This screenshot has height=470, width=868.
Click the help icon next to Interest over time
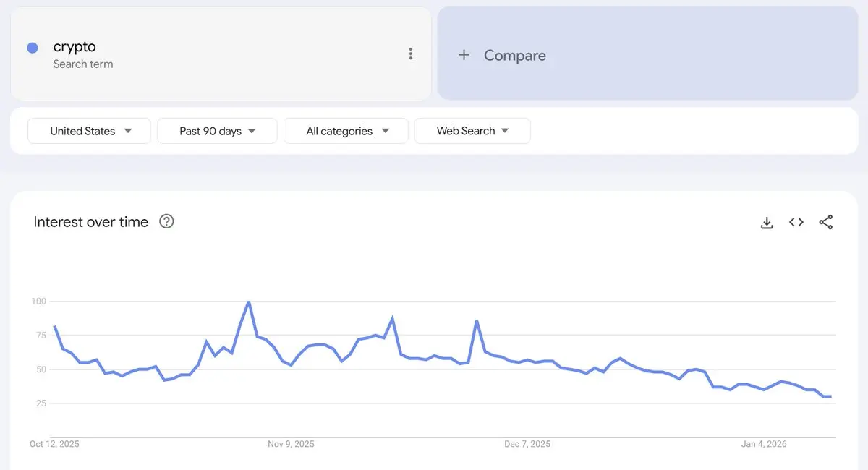pos(166,222)
